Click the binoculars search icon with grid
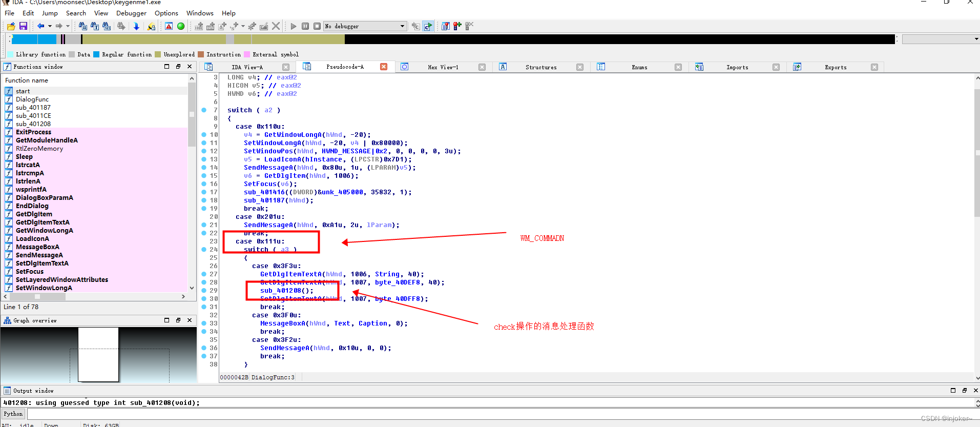 coord(83,26)
